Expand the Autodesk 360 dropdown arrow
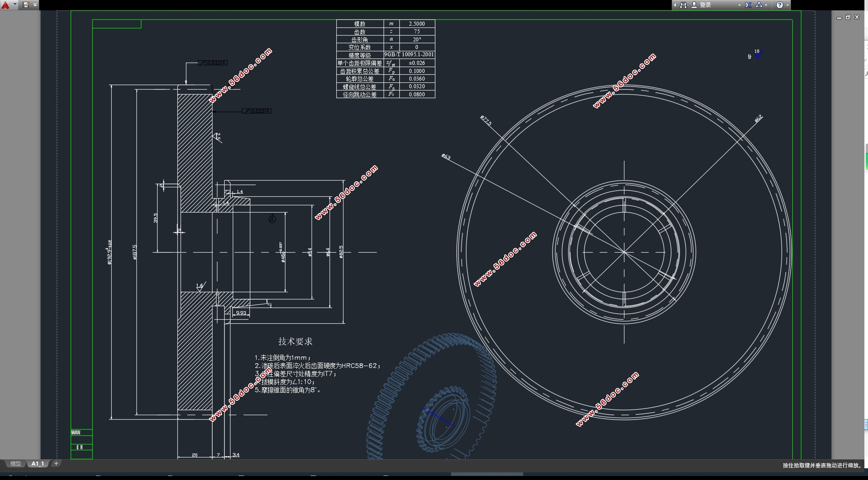 [x=766, y=5]
